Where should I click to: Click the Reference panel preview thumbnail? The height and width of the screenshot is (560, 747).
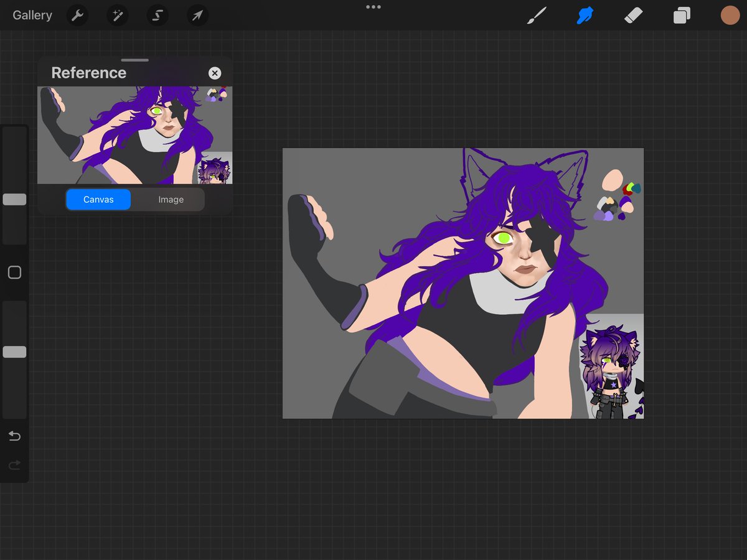click(x=135, y=135)
